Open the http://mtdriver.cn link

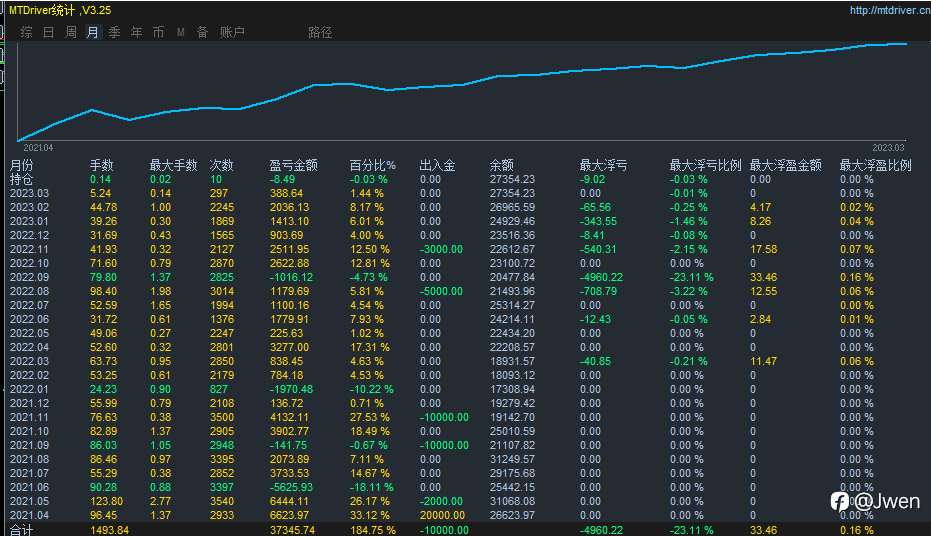pos(890,10)
